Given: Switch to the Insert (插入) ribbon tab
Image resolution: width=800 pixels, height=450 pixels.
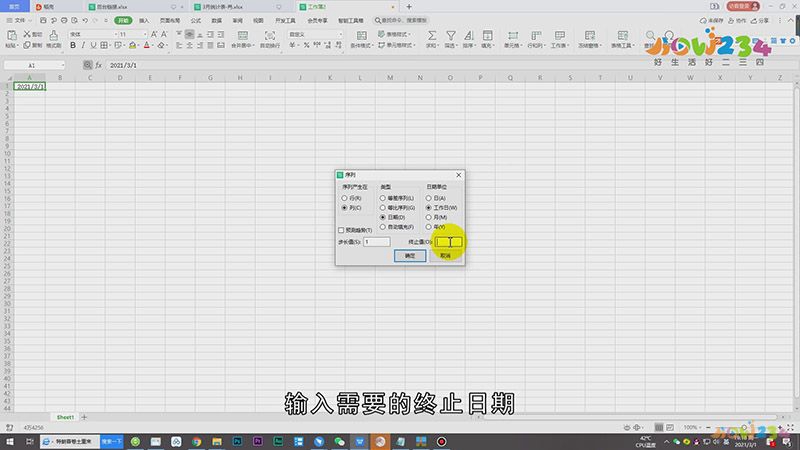Looking at the screenshot, I should coord(144,20).
